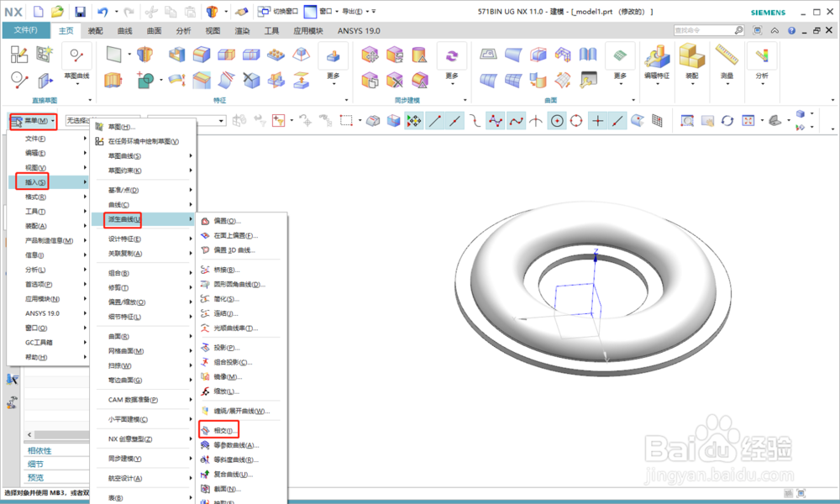Image resolution: width=840 pixels, height=504 pixels.
Task: Save the part with the floppy icon
Action: click(80, 12)
